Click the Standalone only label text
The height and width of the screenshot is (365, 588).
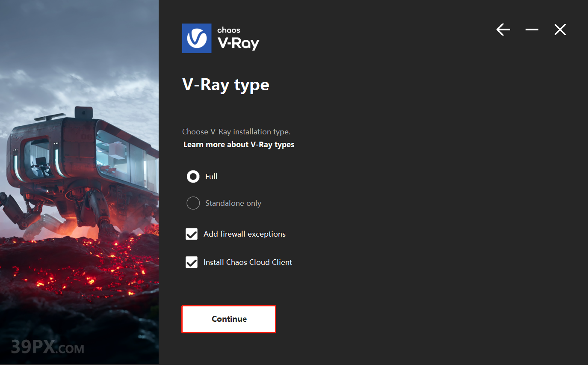point(233,203)
